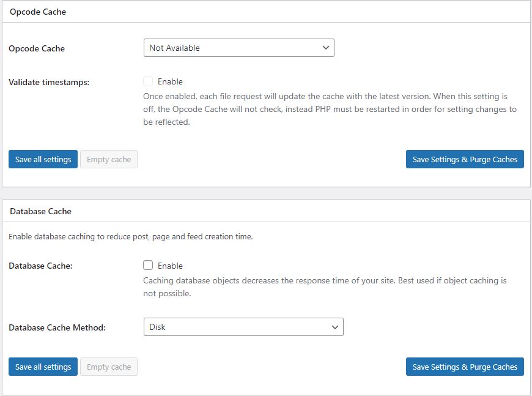532x396 pixels.
Task: Click Empty cache in the Opcode Cache section
Action: pyautogui.click(x=109, y=160)
